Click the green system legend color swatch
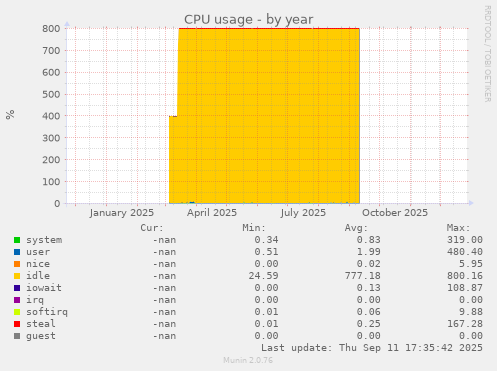Image resolution: width=497 pixels, height=371 pixels. (17, 240)
